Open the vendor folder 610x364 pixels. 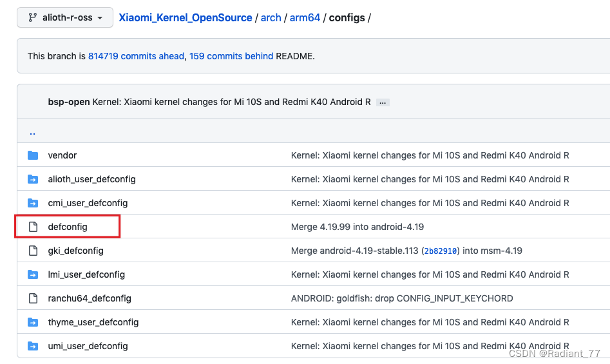coord(62,155)
